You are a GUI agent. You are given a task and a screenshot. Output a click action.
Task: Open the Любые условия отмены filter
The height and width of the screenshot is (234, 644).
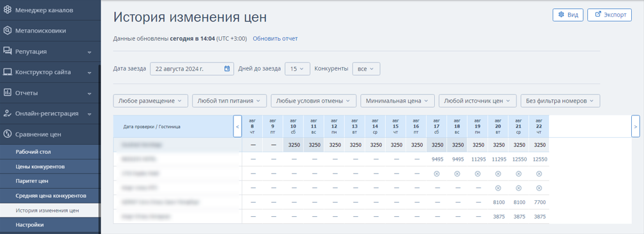313,101
